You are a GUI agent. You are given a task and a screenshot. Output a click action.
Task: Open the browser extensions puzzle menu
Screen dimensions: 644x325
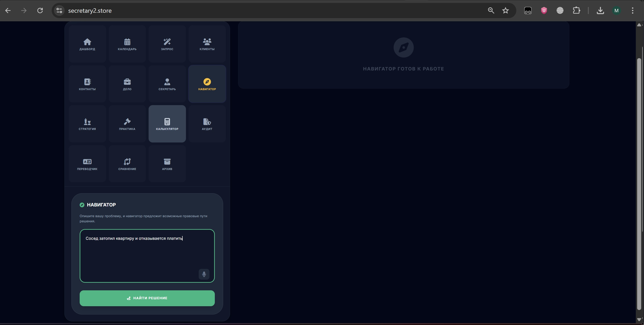(x=576, y=11)
